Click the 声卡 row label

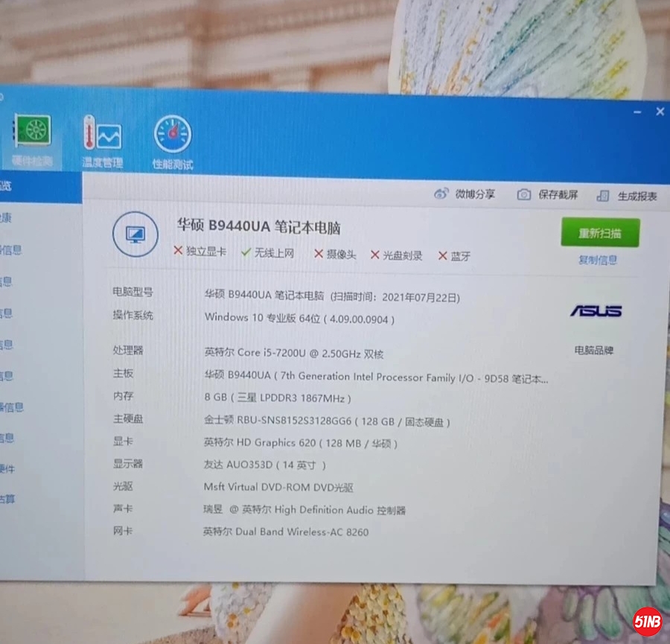pyautogui.click(x=123, y=508)
